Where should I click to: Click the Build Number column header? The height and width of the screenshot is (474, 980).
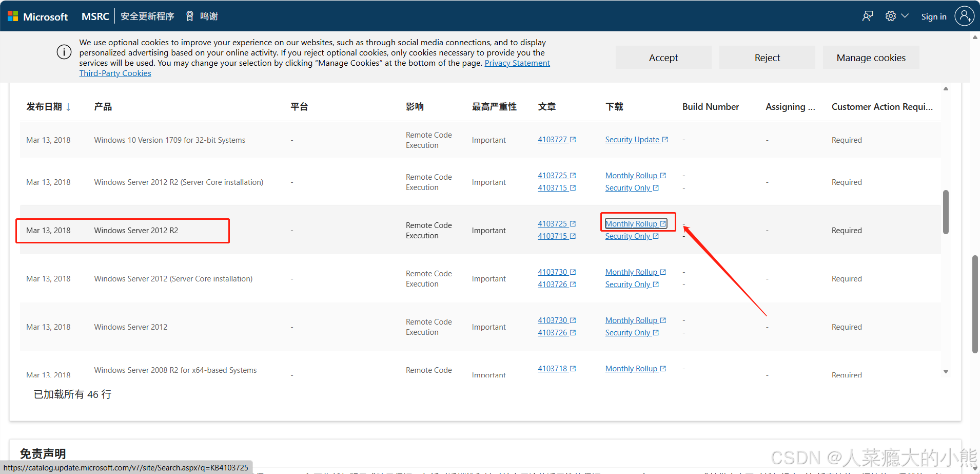(711, 107)
